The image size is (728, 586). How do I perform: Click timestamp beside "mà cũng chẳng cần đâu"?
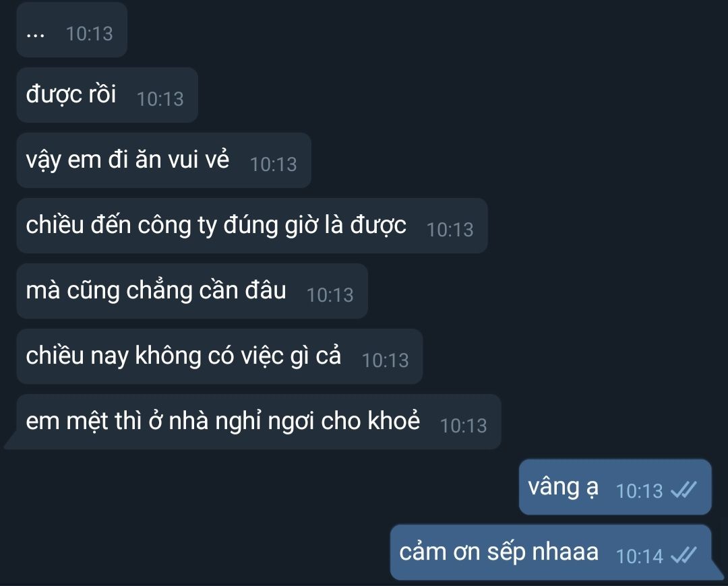click(x=330, y=295)
